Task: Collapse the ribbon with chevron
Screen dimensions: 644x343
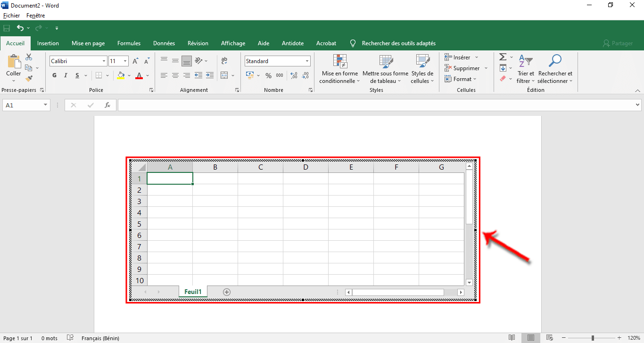Action: [x=637, y=90]
